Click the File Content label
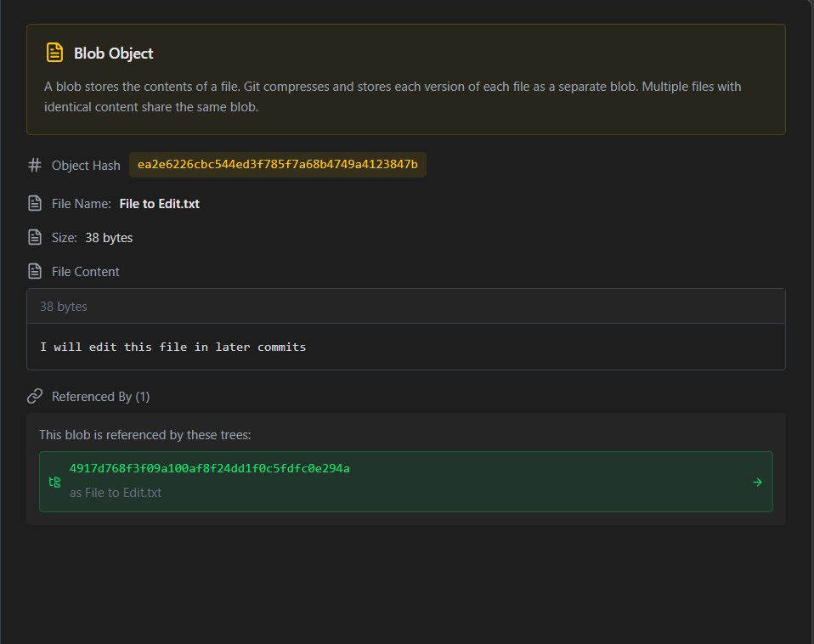Screen dimensions: 814x644 point(86,271)
